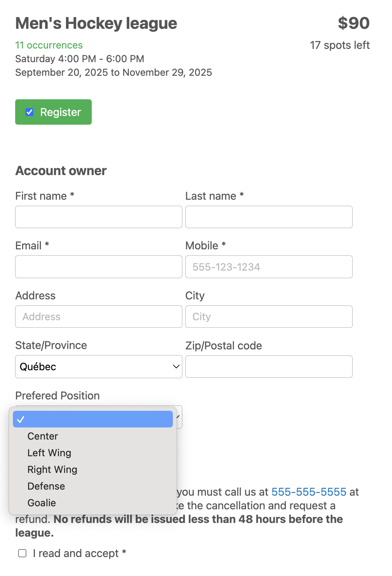392x576 pixels.
Task: Choose Left Wing from the position list
Action: coord(93,453)
